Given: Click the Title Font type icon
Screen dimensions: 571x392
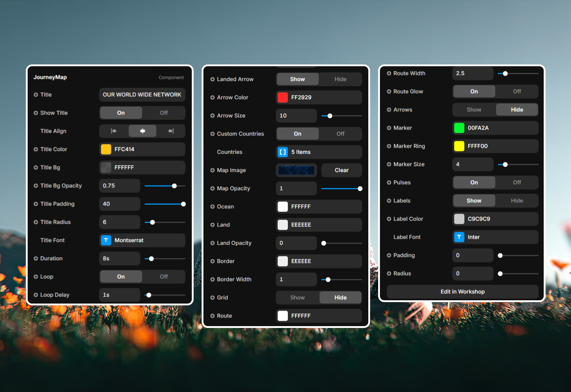Looking at the screenshot, I should 106,240.
